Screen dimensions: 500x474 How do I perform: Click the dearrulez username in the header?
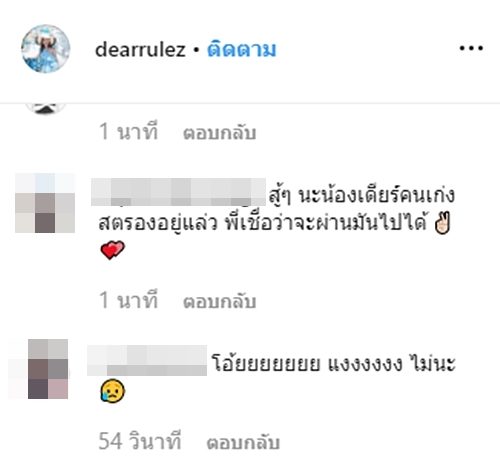140,50
